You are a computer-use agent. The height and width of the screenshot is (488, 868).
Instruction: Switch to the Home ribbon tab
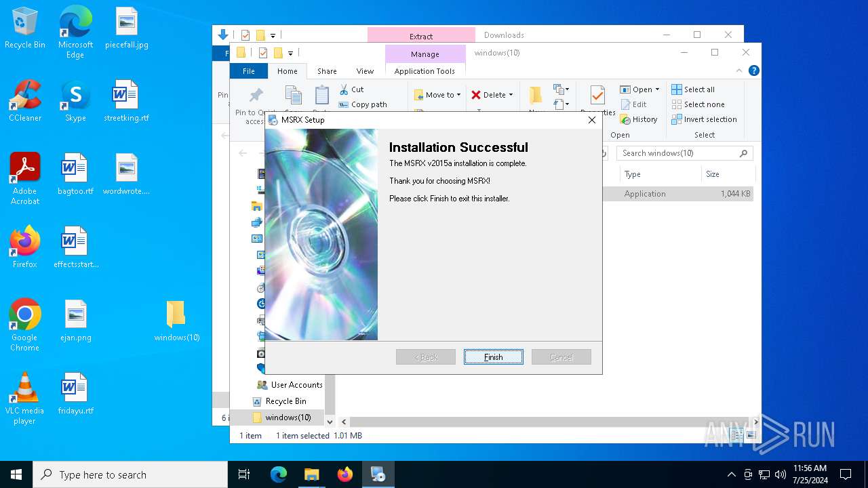[288, 71]
